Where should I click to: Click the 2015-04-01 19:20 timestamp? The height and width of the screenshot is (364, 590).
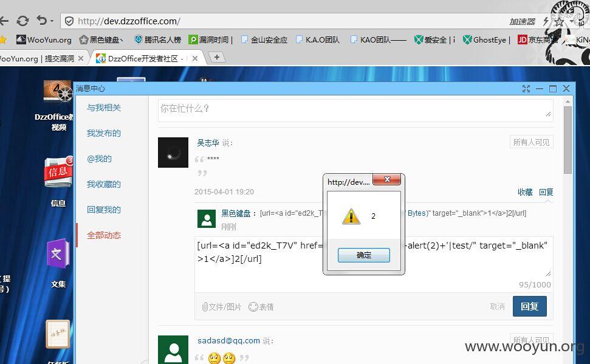[224, 192]
